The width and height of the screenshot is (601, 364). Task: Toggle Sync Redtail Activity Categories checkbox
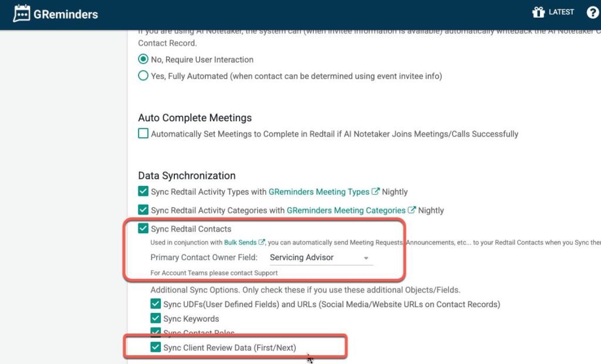[x=143, y=210]
